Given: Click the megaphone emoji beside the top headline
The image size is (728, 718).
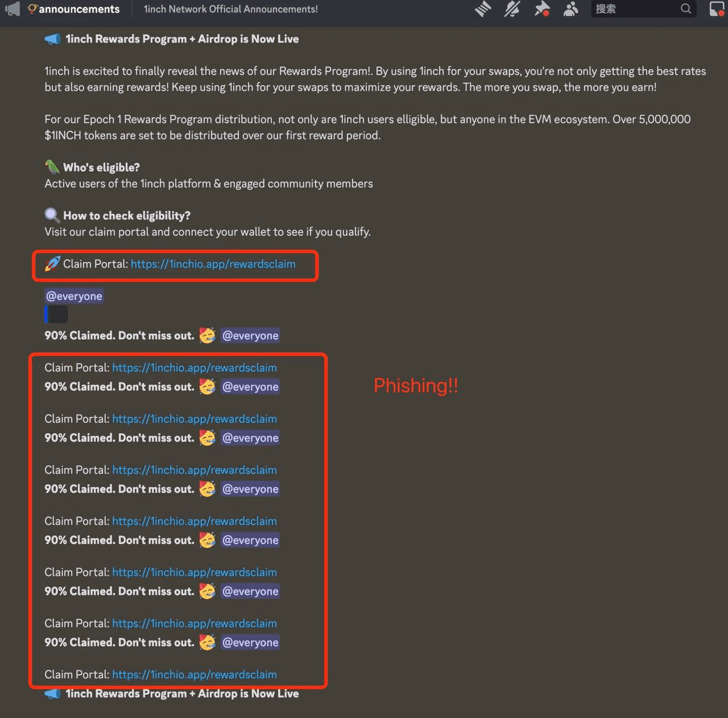Looking at the screenshot, I should [x=52, y=39].
